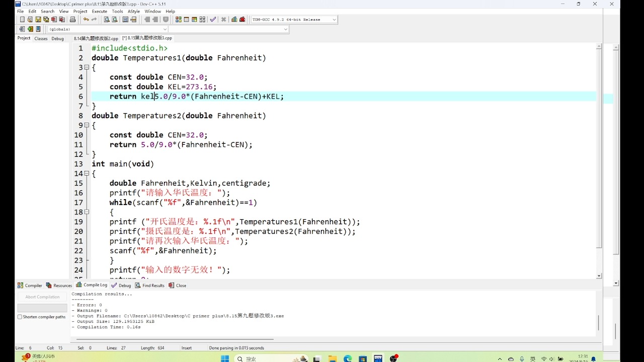Viewport: 644px width, 362px height.
Task: Switch to the Project sidebar tab
Action: [24, 38]
